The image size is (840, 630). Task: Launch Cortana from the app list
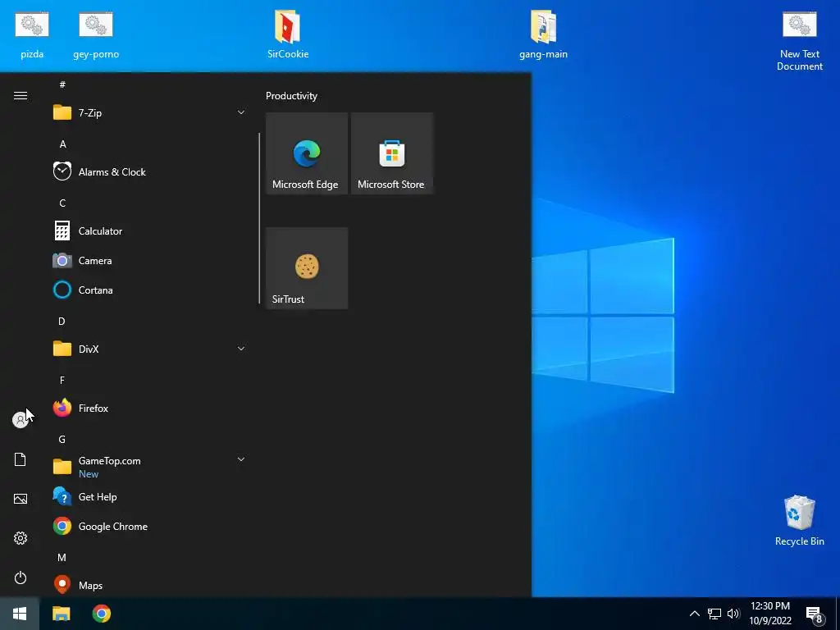pyautogui.click(x=150, y=290)
